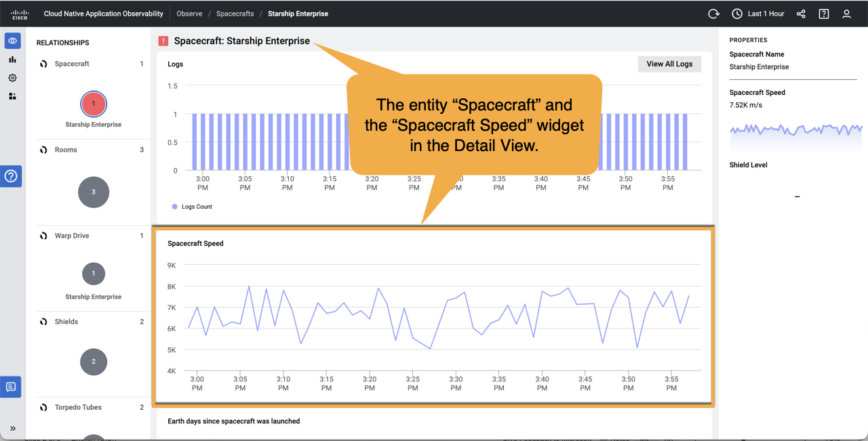This screenshot has width=868, height=441.
Task: Open the Last 1 Hour time range picker
Action: coord(757,14)
